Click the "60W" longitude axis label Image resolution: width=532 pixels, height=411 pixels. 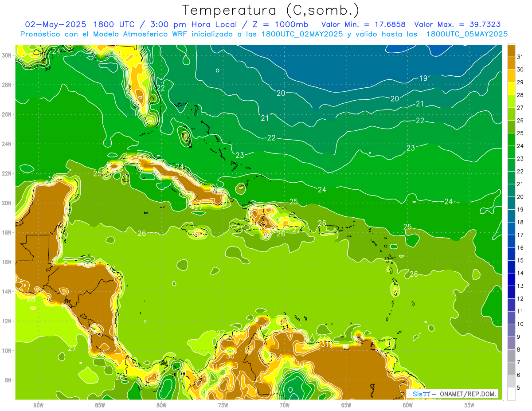(x=408, y=405)
